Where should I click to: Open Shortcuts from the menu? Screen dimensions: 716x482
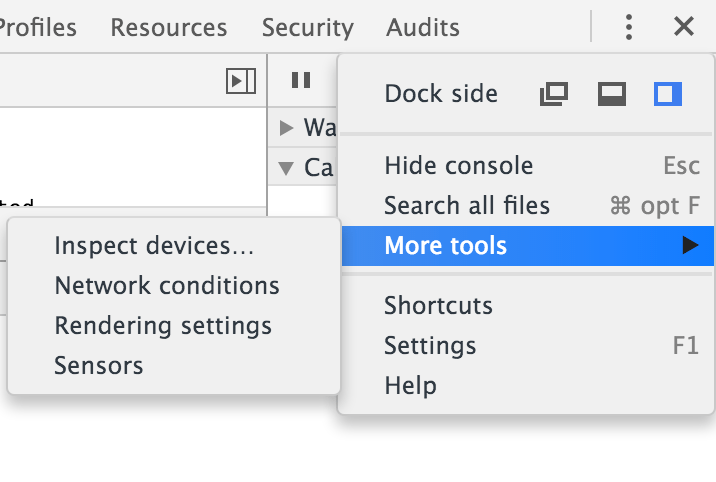coord(438,305)
